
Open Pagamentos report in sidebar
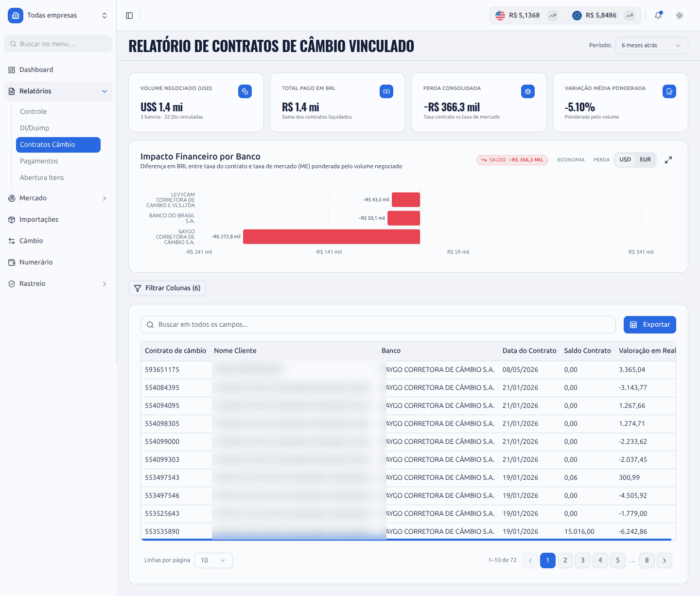(x=39, y=161)
